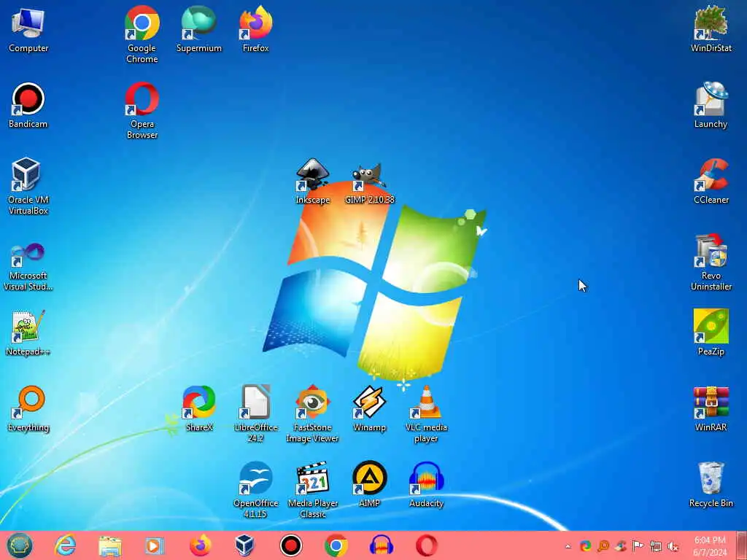747x560 pixels.
Task: Select the PeaZip desktop shortcut
Action: [711, 332]
